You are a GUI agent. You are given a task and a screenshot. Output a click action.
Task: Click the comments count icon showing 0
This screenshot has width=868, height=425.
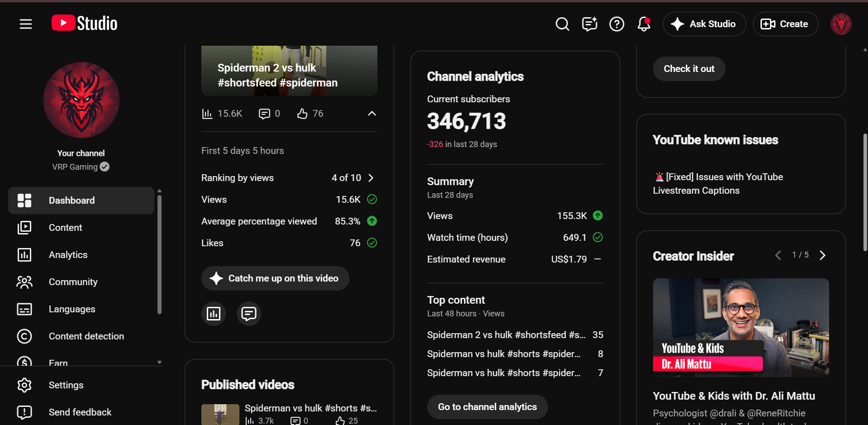point(264,114)
